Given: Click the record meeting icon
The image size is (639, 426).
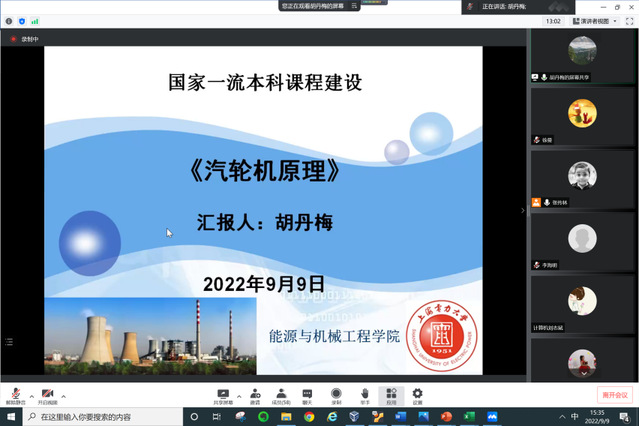Looking at the screenshot, I should pyautogui.click(x=336, y=393).
